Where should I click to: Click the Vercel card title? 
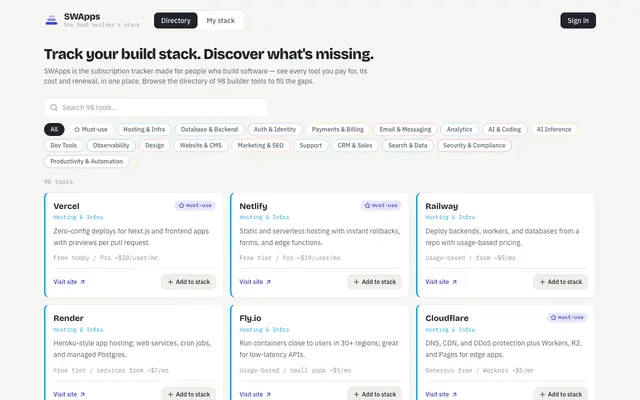click(67, 207)
